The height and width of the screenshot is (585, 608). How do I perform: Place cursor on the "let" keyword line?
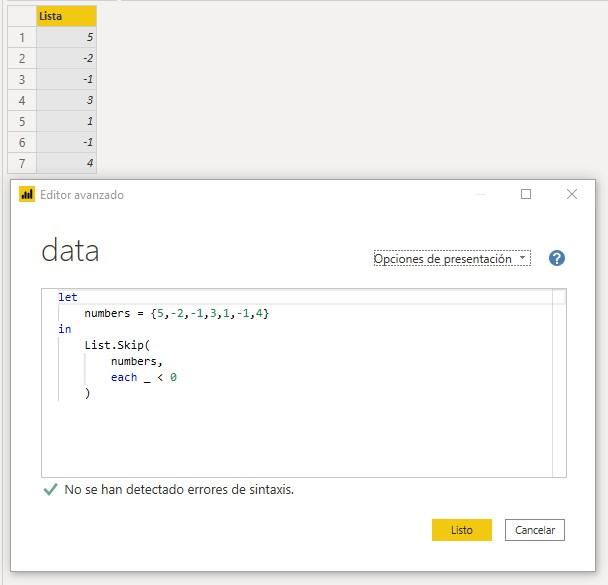coord(68,297)
